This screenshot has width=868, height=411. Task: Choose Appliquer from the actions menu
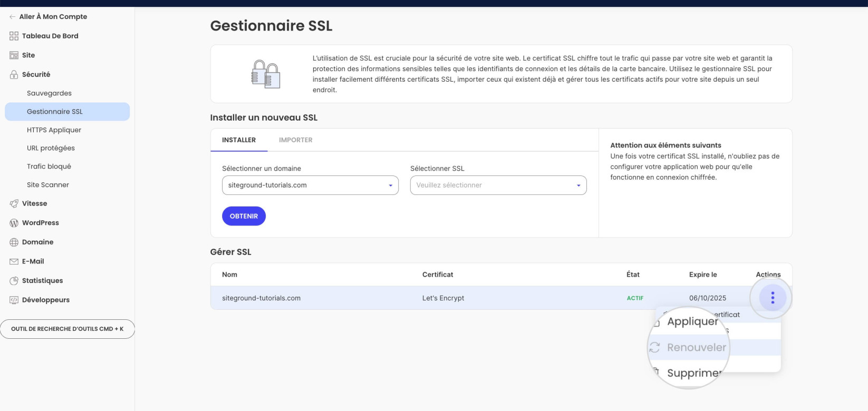[692, 321]
